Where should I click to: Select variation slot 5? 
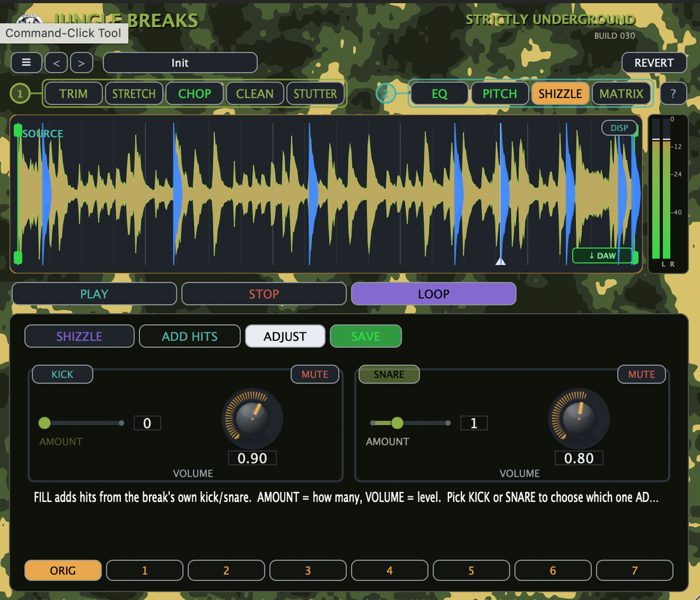tap(472, 571)
